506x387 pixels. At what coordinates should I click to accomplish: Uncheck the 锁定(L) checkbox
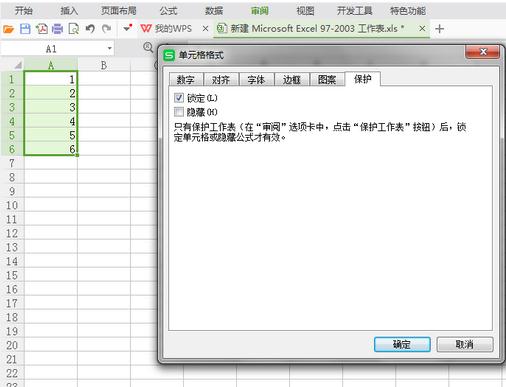click(179, 98)
